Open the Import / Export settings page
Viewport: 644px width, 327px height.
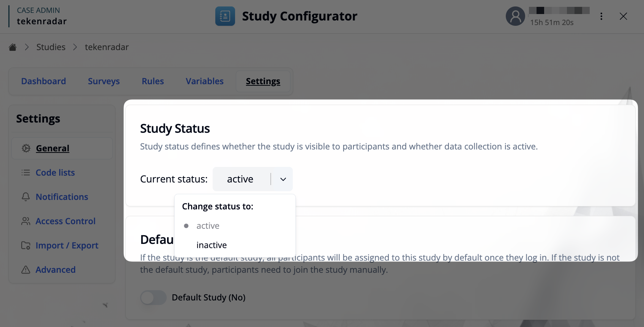click(67, 245)
